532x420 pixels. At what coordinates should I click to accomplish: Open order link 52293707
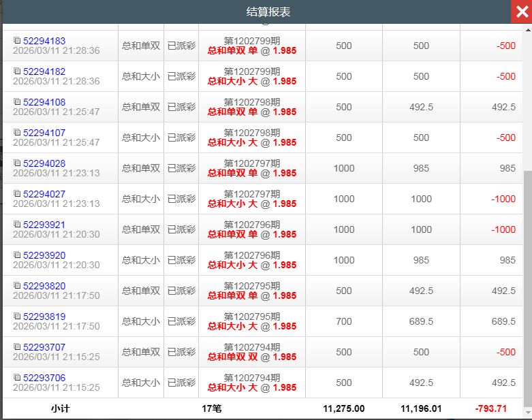(44, 347)
